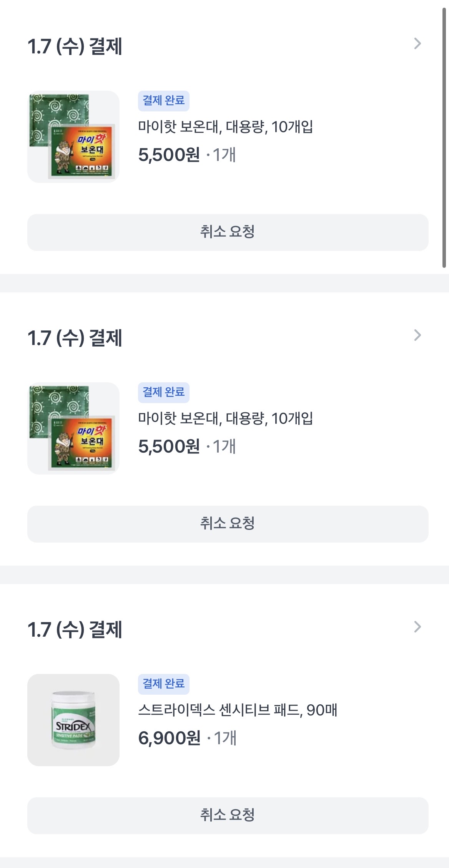Click 결제 완료 badge on Stridex order
449x868 pixels.
[x=164, y=684]
